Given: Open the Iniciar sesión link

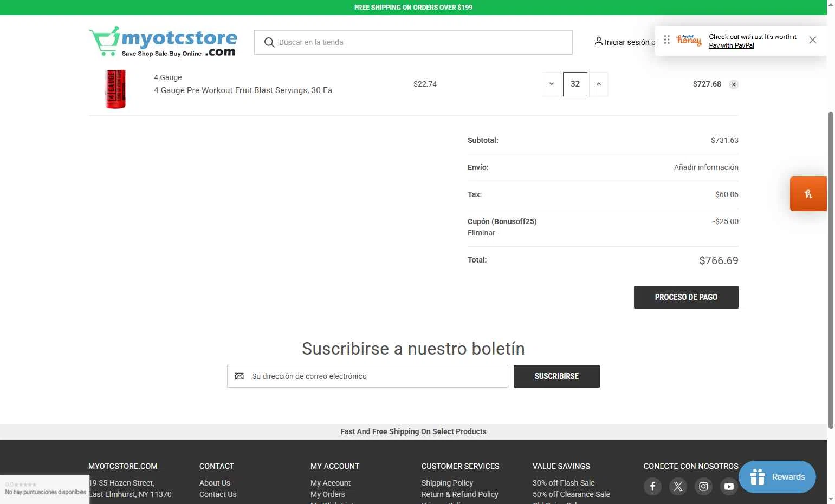Looking at the screenshot, I should (x=627, y=42).
